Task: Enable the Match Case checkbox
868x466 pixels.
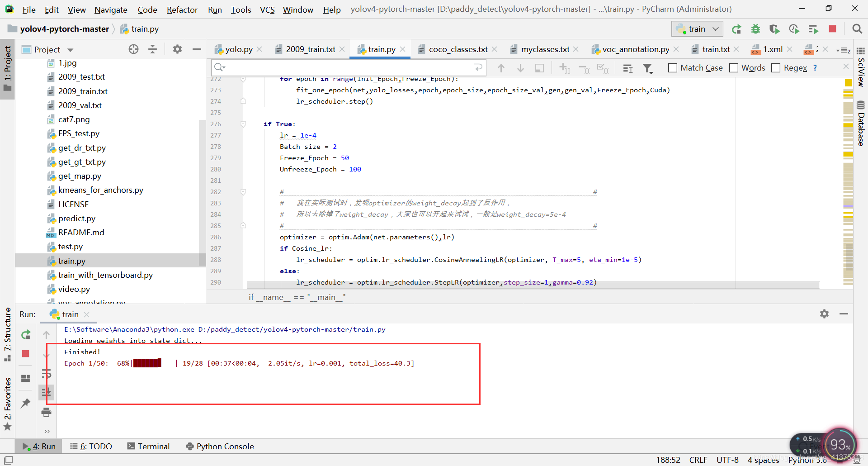Action: 673,68
